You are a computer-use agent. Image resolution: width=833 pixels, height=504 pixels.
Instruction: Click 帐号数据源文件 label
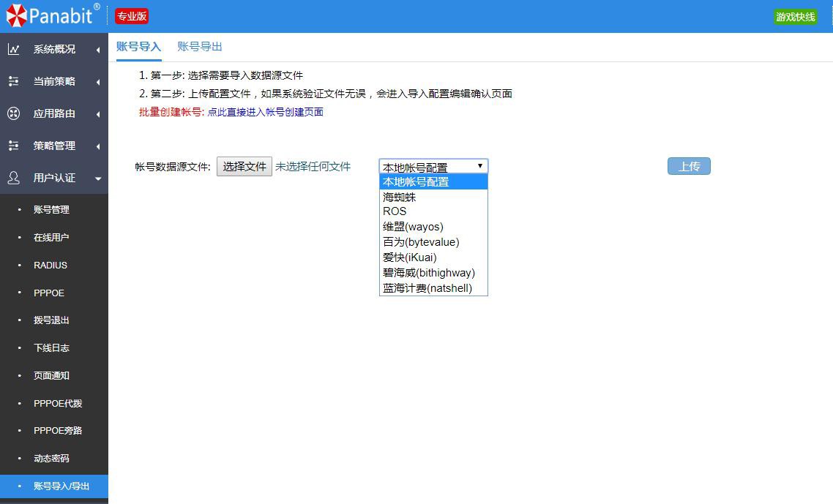pyautogui.click(x=173, y=167)
